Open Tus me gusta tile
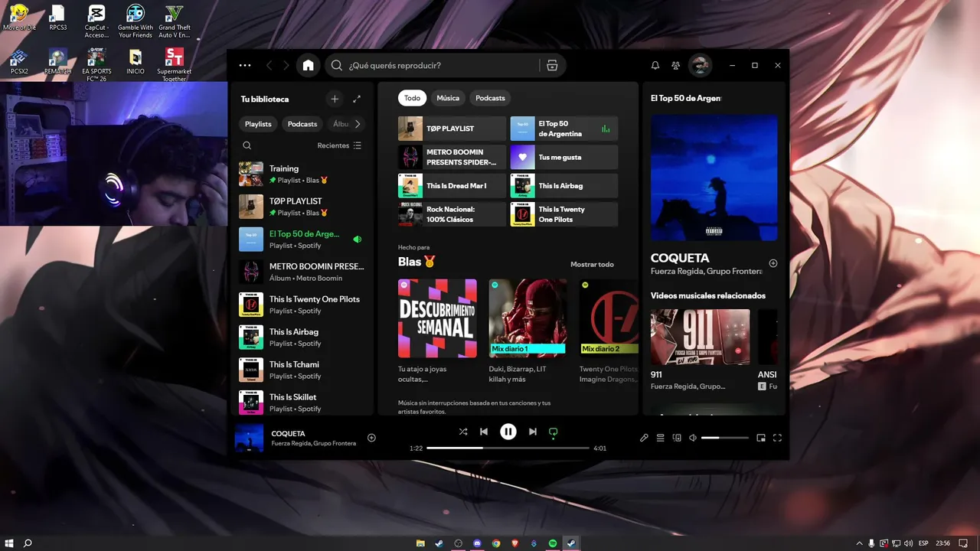Screen dimensions: 980x551 point(564,157)
